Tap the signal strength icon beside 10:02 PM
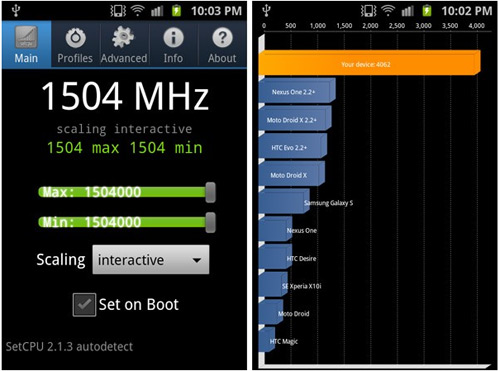The height and width of the screenshot is (371, 500). (407, 11)
